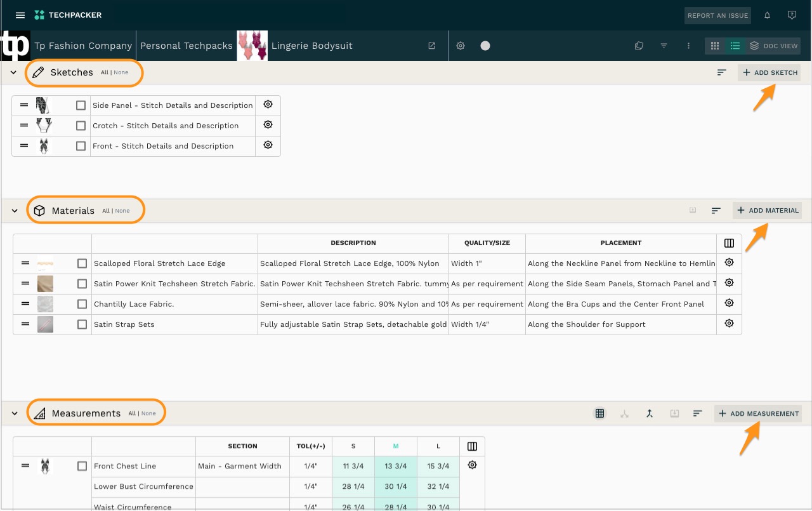Open settings gear for Front Chest Line
This screenshot has height=511, width=812.
[x=472, y=465]
